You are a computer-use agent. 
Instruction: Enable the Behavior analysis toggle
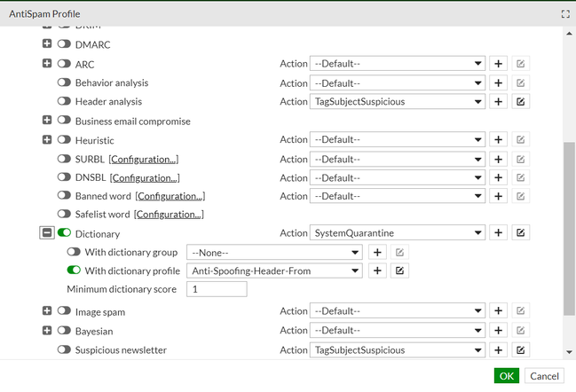65,82
